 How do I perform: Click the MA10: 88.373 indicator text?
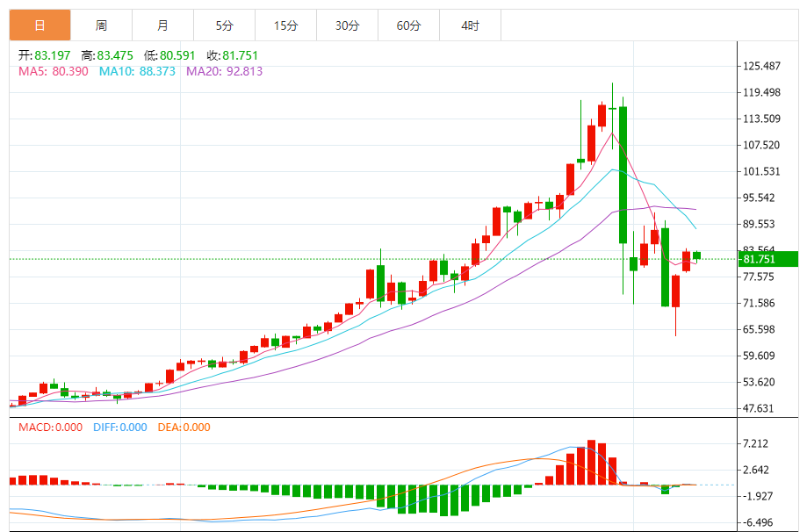click(x=137, y=71)
